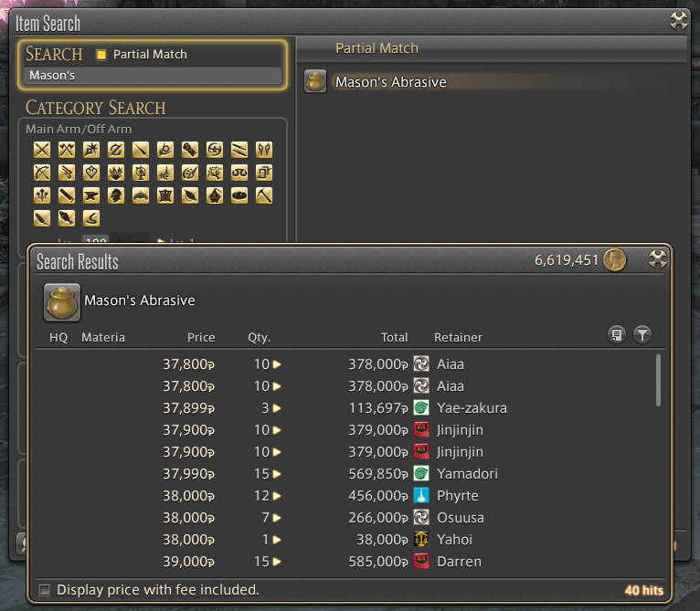Click the Retainer column header
700x611 pixels.
click(x=458, y=337)
